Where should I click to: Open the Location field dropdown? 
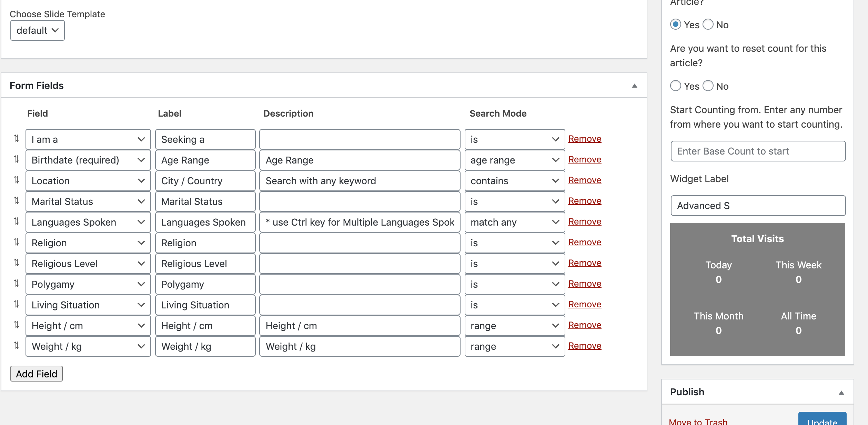[88, 181]
